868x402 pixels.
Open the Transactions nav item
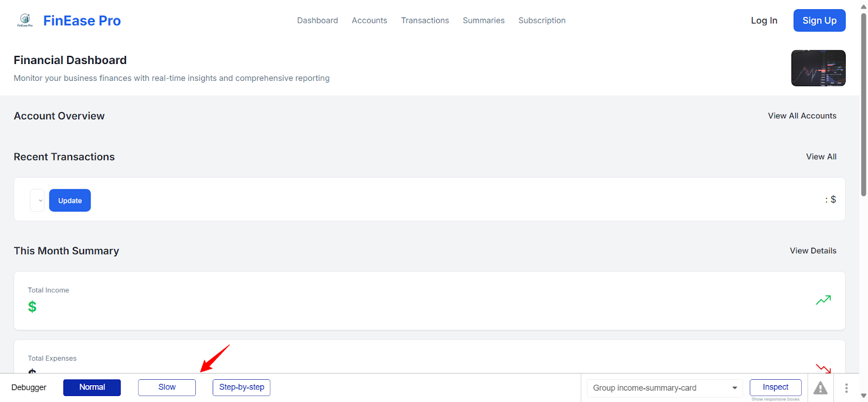pos(425,21)
